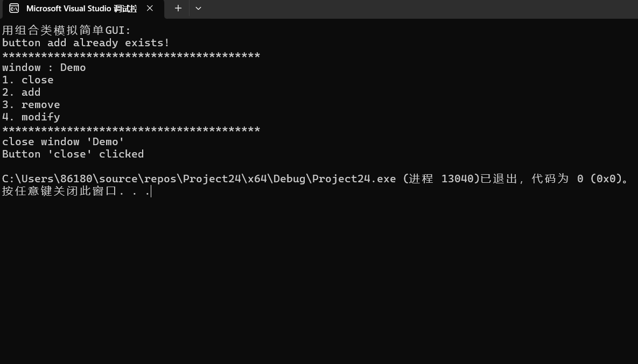Viewport: 638px width, 364px height.
Task: Open a new terminal tab with plus button
Action: coord(178,9)
